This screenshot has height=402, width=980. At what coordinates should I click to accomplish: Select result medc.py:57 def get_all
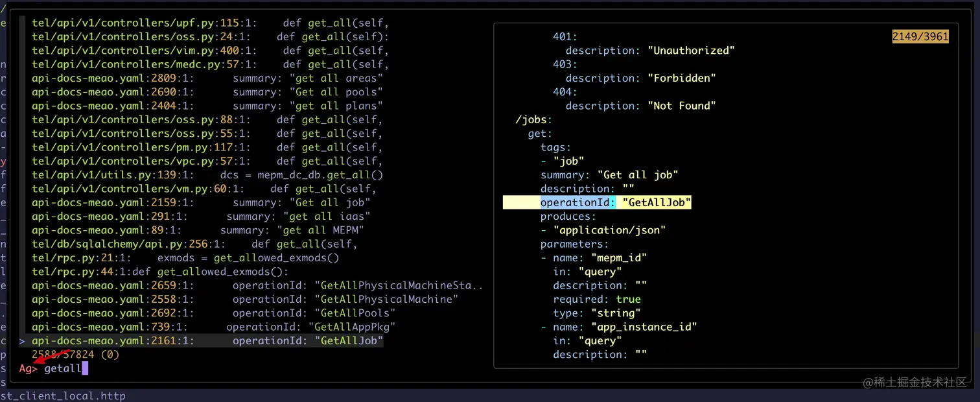tap(210, 64)
